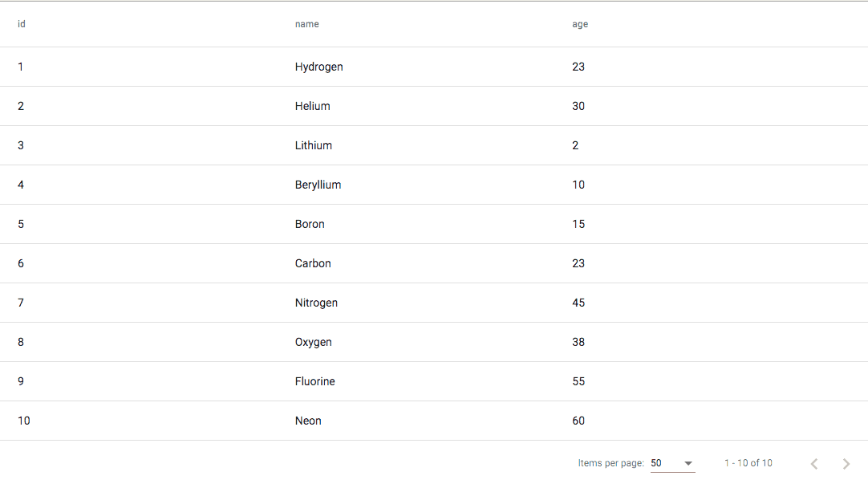Viewport: 868px width, 484px height.
Task: Click the age value 45 for Nitrogen
Action: 578,303
